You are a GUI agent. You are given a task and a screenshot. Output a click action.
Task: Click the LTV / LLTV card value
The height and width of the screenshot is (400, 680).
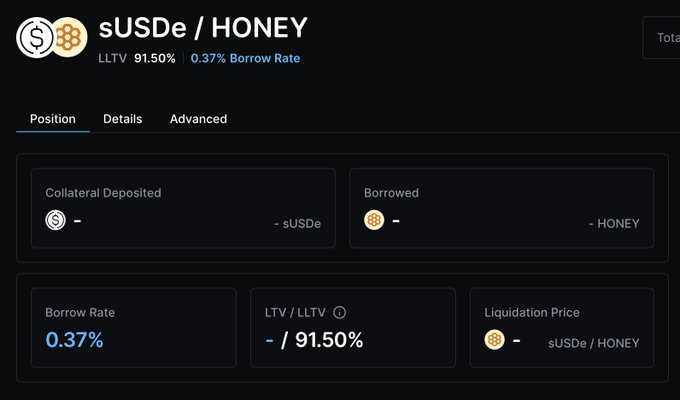click(x=313, y=340)
